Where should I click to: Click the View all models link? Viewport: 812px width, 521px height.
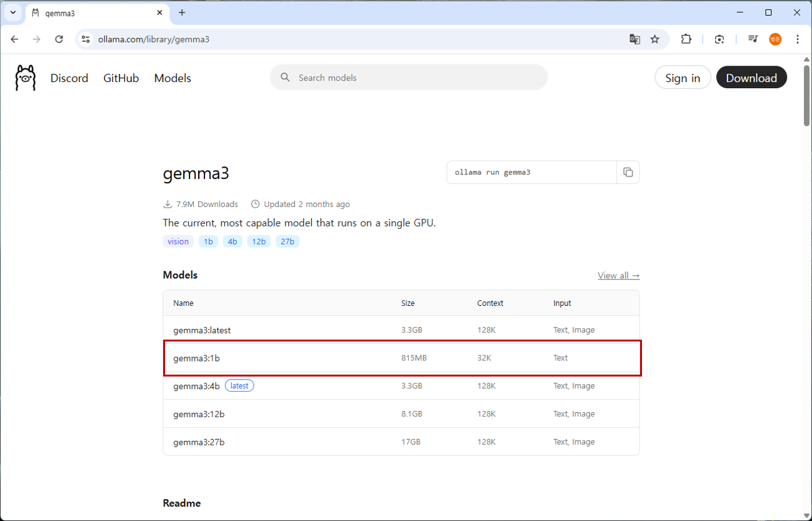pos(618,275)
